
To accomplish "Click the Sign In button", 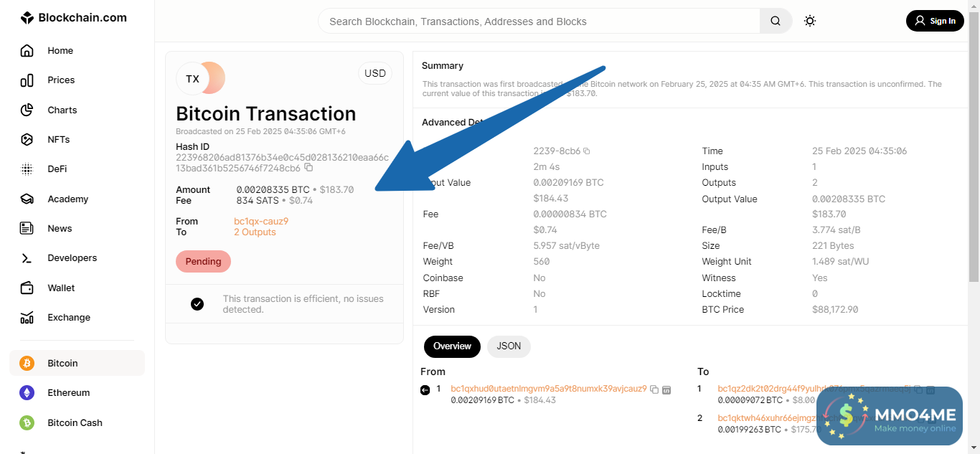I will click(935, 22).
